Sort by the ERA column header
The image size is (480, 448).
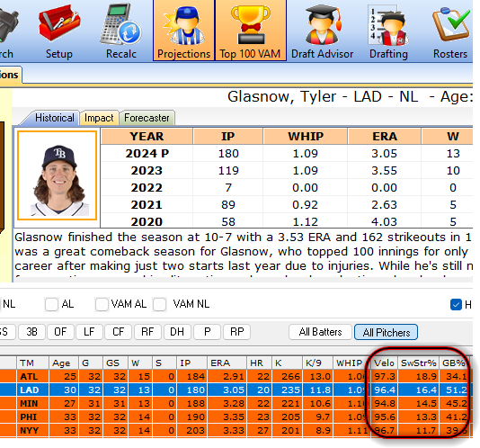tap(227, 363)
